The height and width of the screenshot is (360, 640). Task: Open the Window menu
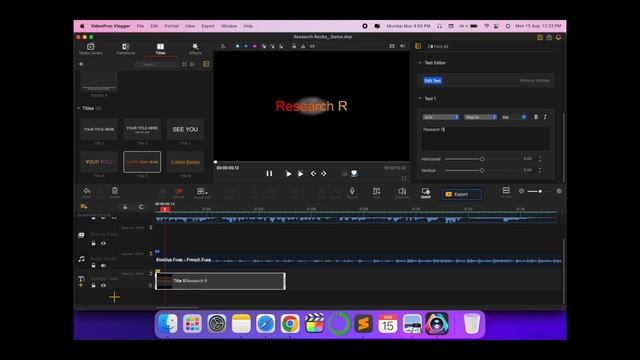pos(229,26)
